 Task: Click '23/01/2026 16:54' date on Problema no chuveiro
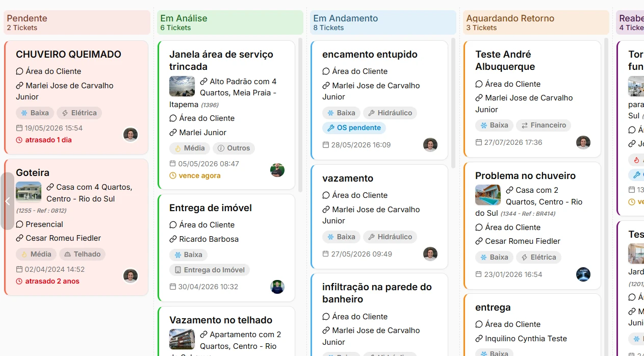[x=513, y=274]
